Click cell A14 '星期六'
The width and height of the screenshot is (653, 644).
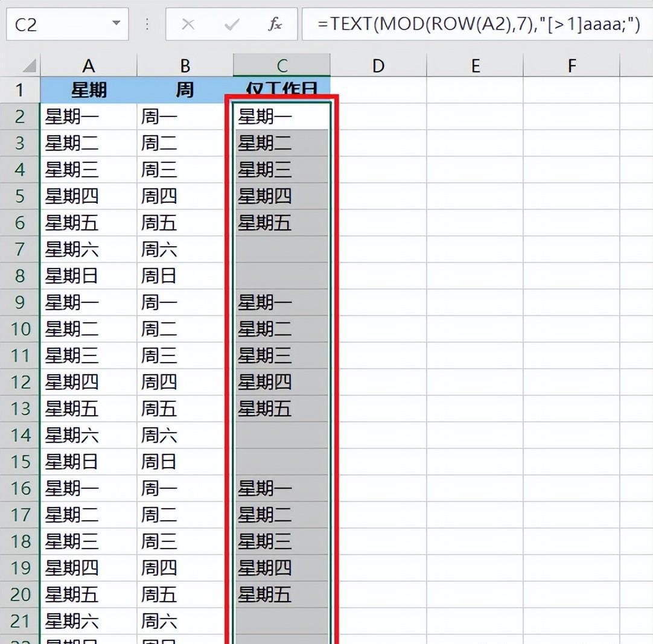click(x=89, y=435)
